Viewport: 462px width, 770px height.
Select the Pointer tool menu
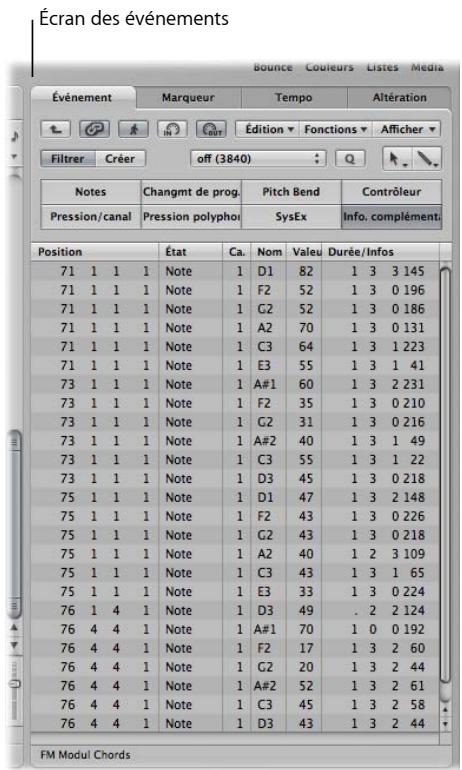click(x=397, y=159)
